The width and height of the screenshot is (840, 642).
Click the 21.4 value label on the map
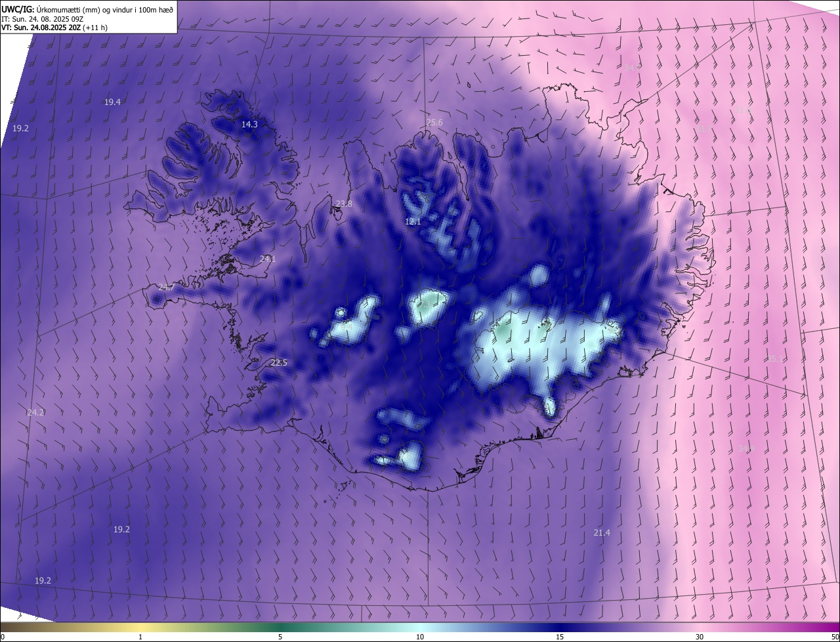click(x=602, y=532)
